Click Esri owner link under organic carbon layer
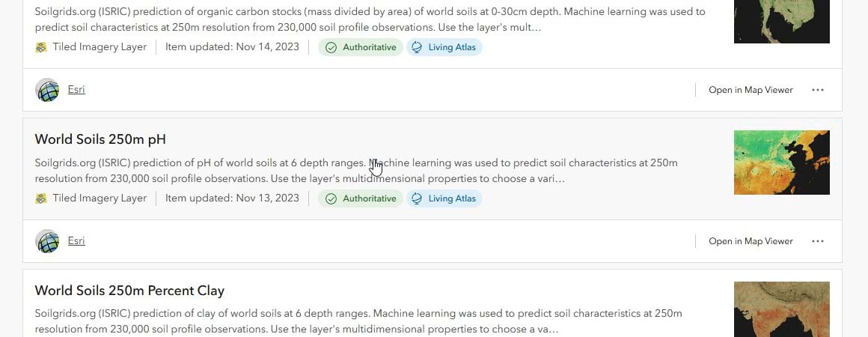Viewport: 868px width, 337px height. (x=76, y=90)
